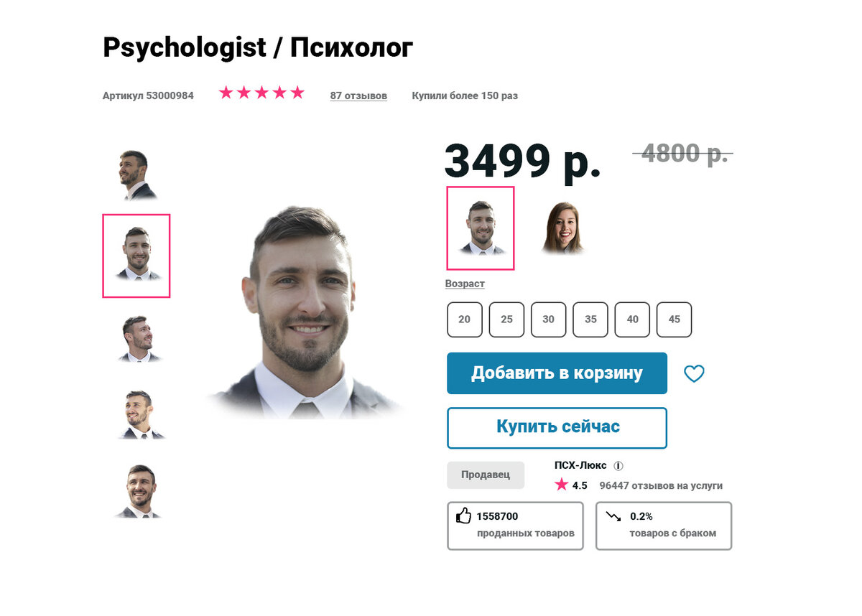This screenshot has width=862, height=616.
Task: Select the last gallery thumbnail at bottom
Action: (x=139, y=491)
